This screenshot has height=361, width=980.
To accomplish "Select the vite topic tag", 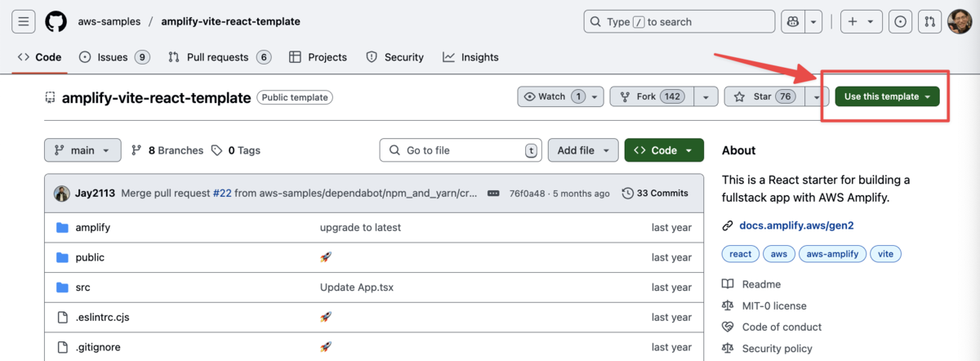I will click(x=885, y=254).
